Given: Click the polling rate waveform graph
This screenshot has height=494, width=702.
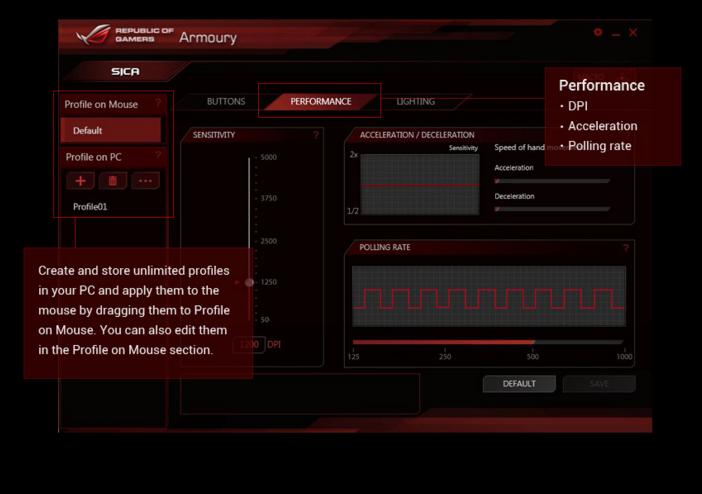Looking at the screenshot, I should pyautogui.click(x=489, y=296).
